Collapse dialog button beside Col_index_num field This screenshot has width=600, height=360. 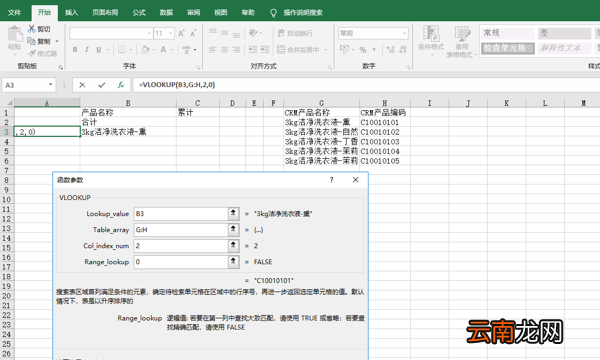pos(233,246)
